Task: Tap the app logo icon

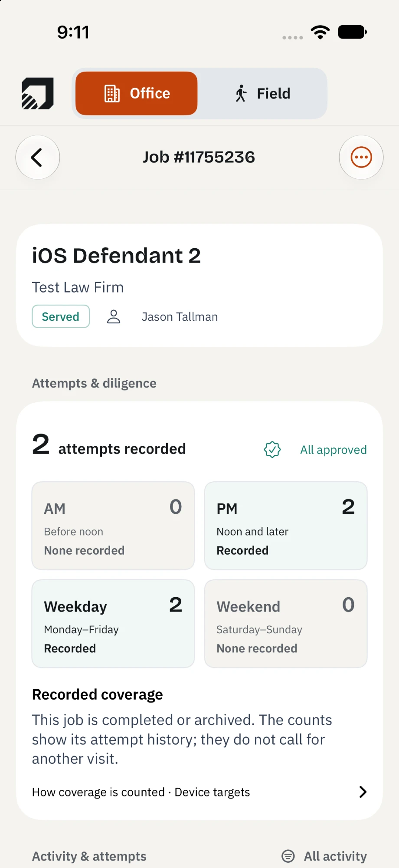Action: pyautogui.click(x=38, y=93)
